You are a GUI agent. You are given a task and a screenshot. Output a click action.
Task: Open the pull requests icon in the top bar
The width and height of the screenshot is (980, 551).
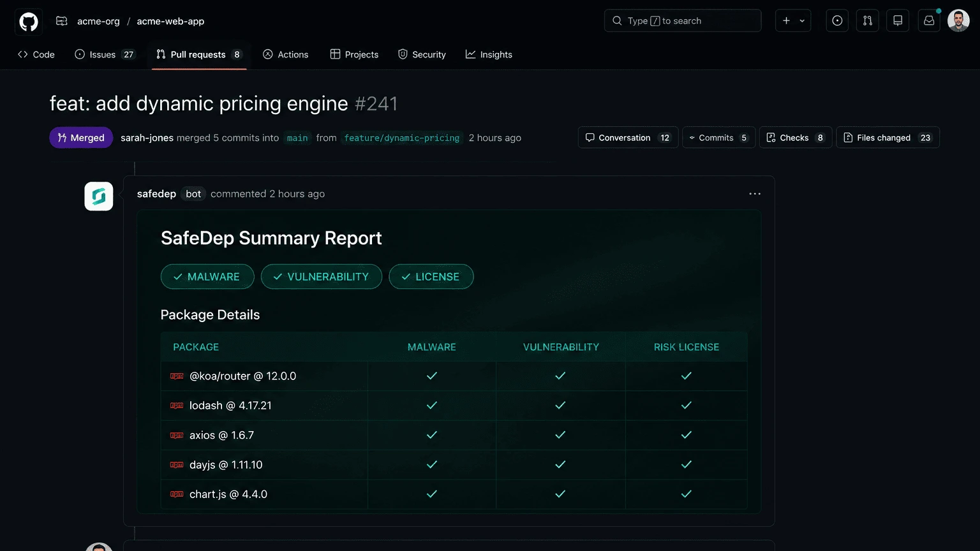pos(868,21)
